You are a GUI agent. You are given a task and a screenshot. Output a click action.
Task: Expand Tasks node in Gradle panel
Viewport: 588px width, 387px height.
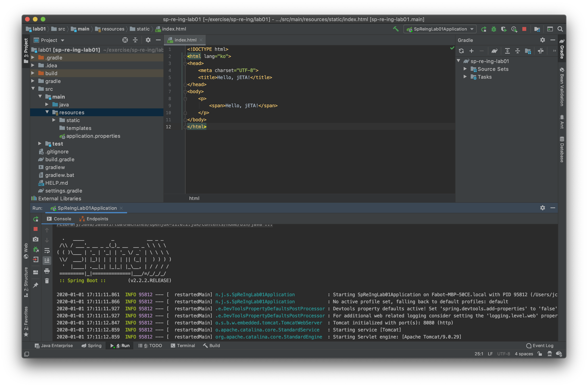[x=465, y=77]
